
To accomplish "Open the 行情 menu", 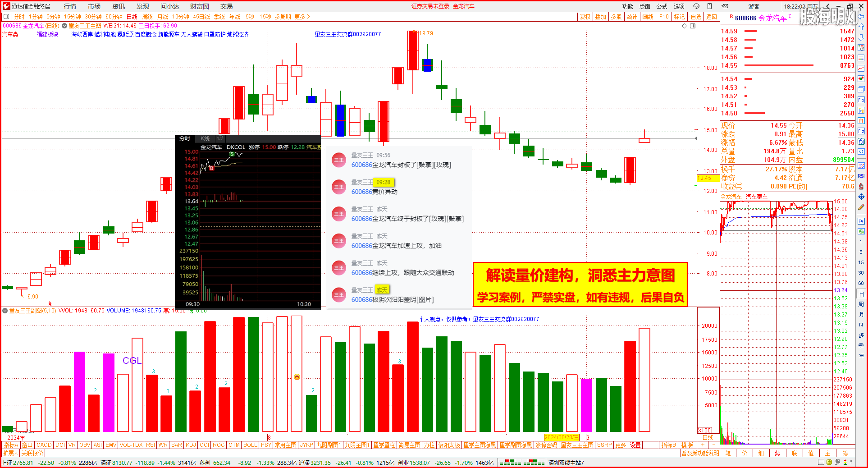I will point(70,6).
